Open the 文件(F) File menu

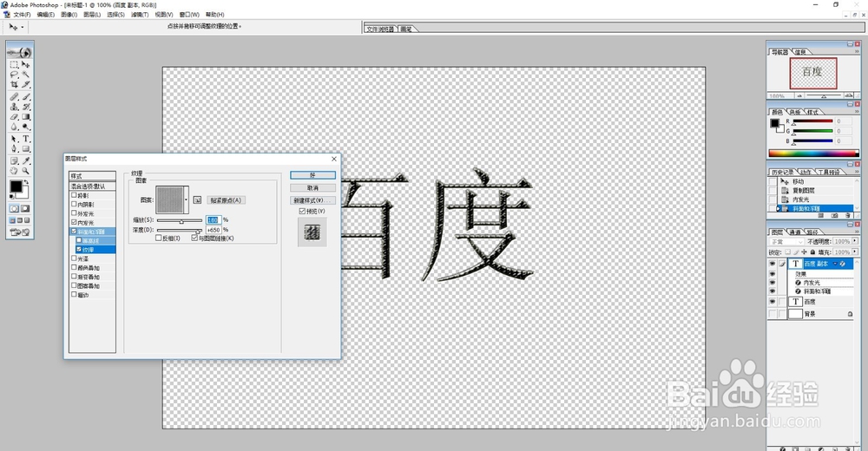tap(21, 15)
